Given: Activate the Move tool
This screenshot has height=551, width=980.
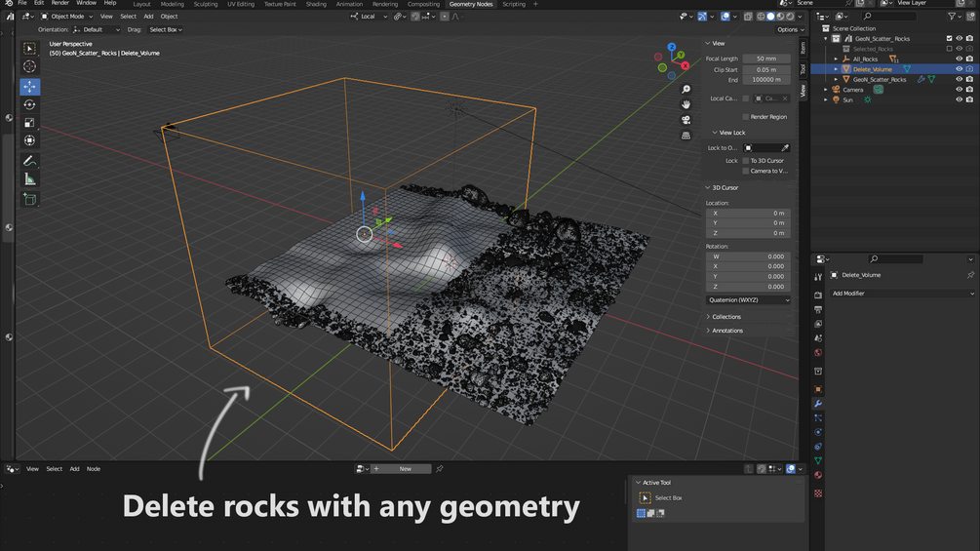Looking at the screenshot, I should 29,87.
